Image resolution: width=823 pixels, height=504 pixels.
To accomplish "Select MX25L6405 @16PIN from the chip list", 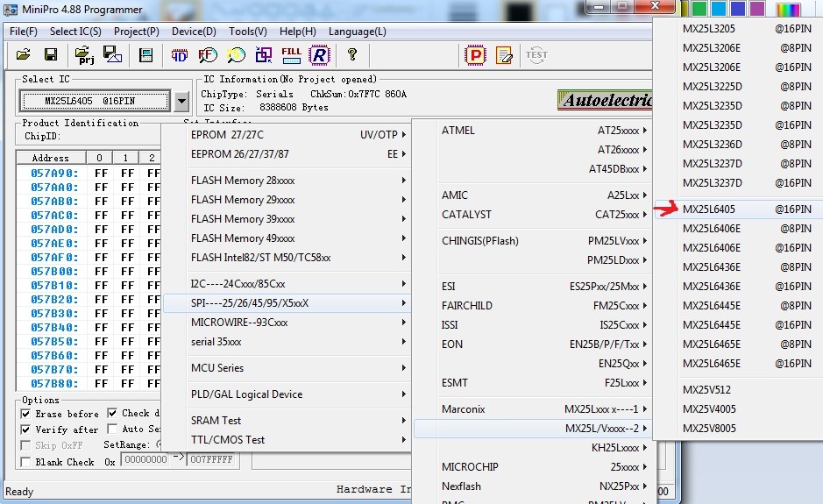I will [x=746, y=209].
